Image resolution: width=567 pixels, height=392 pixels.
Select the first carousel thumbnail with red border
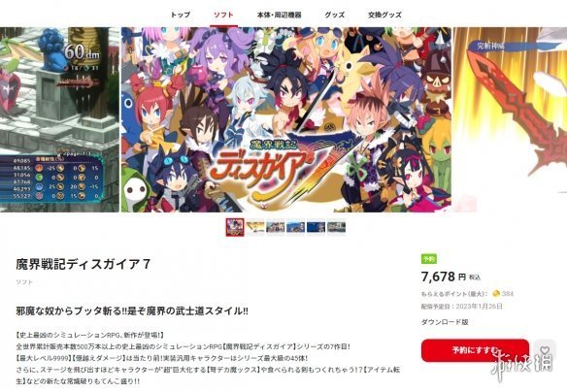(235, 227)
